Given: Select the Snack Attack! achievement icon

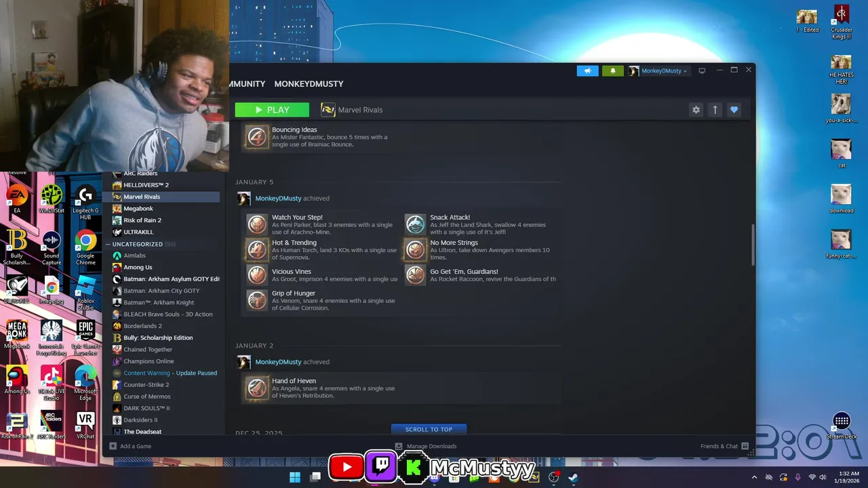Looking at the screenshot, I should pos(415,224).
